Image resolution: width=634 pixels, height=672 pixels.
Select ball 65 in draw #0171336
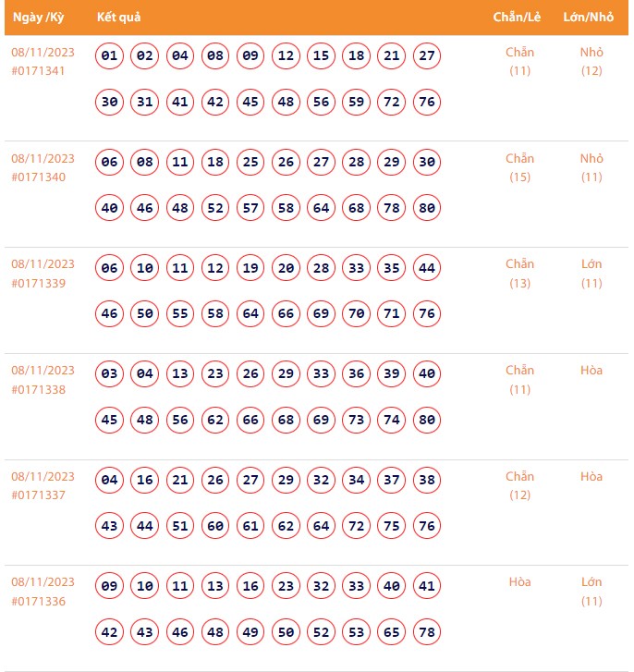(391, 632)
